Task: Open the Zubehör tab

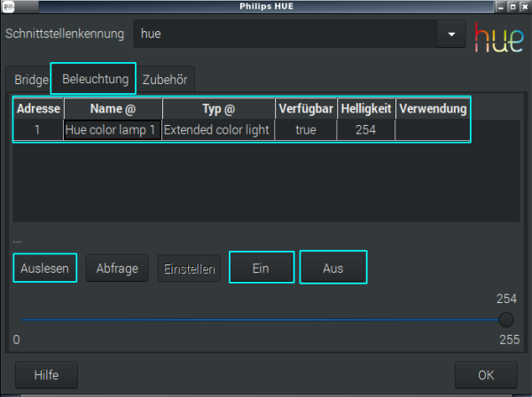Action: 166,79
